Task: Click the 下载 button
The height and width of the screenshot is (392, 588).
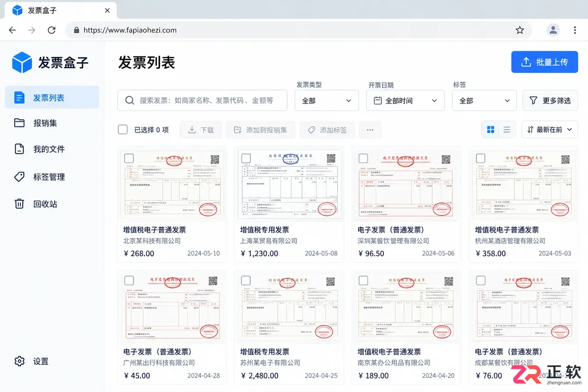Action: point(201,130)
